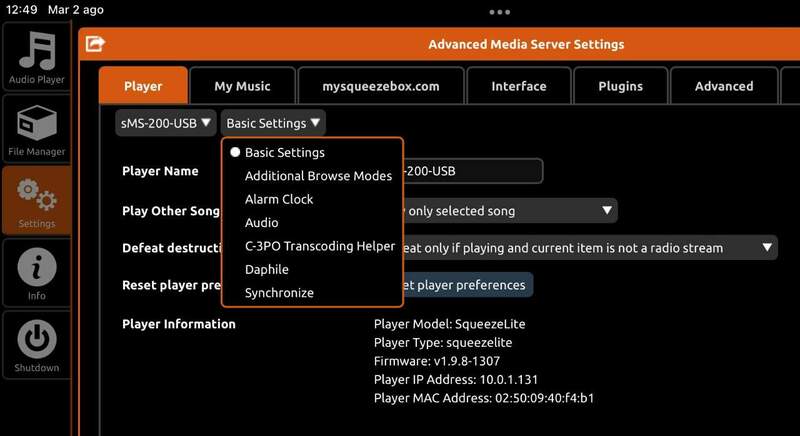The height and width of the screenshot is (436, 800).
Task: Switch to the Advanced tab
Action: coord(724,86)
